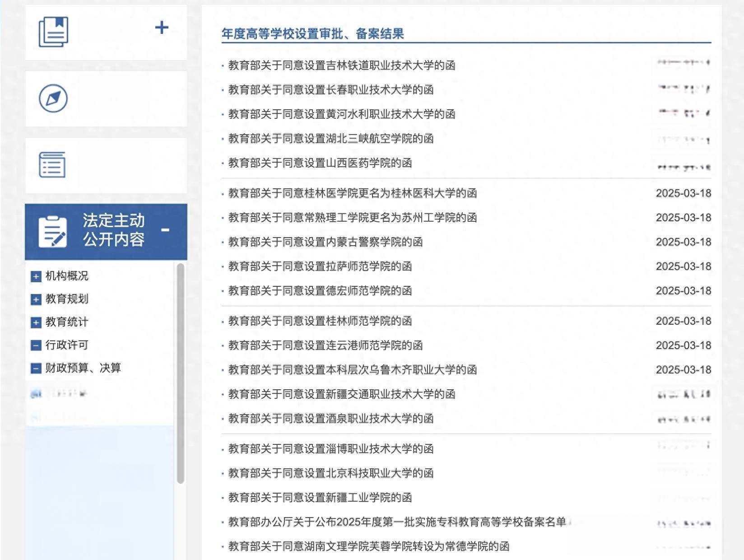Open notice on 常熟理工学院更名为苏州工学院
The width and height of the screenshot is (744, 560).
[353, 218]
